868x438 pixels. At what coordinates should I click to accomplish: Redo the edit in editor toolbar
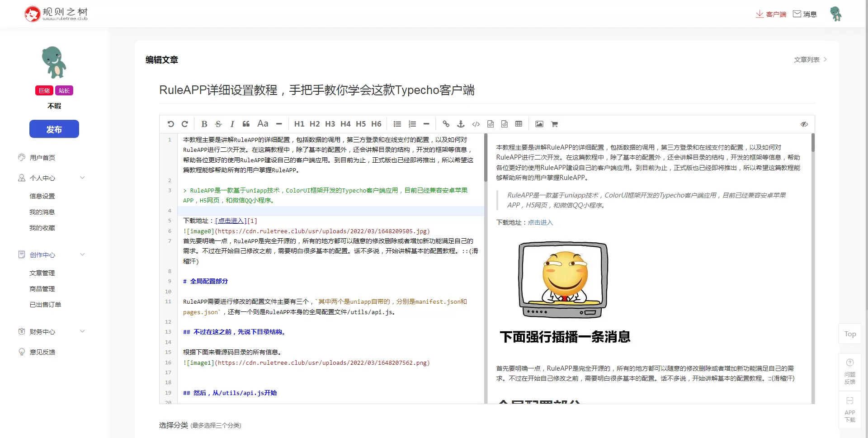coord(184,124)
